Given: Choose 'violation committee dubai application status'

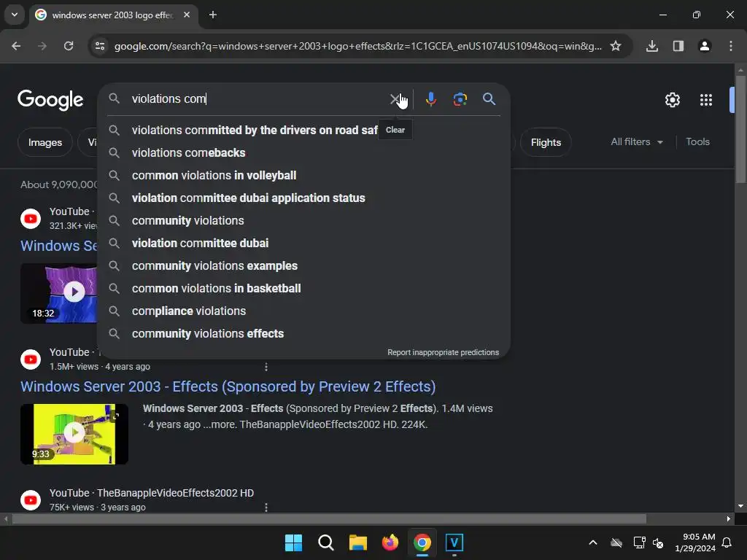Looking at the screenshot, I should (303, 198).
